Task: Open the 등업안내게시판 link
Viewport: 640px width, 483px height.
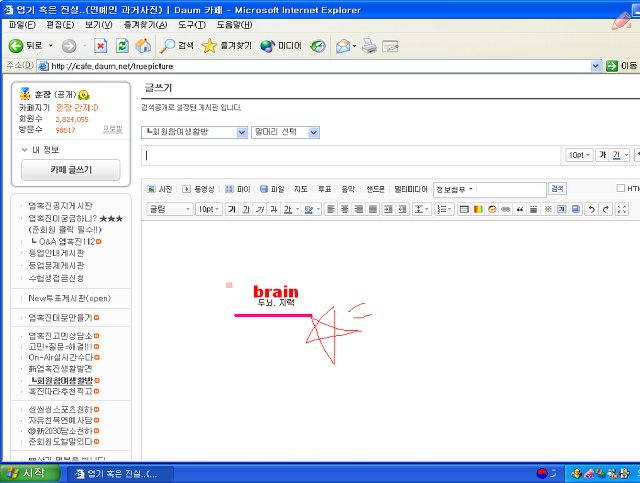Action: [x=56, y=253]
